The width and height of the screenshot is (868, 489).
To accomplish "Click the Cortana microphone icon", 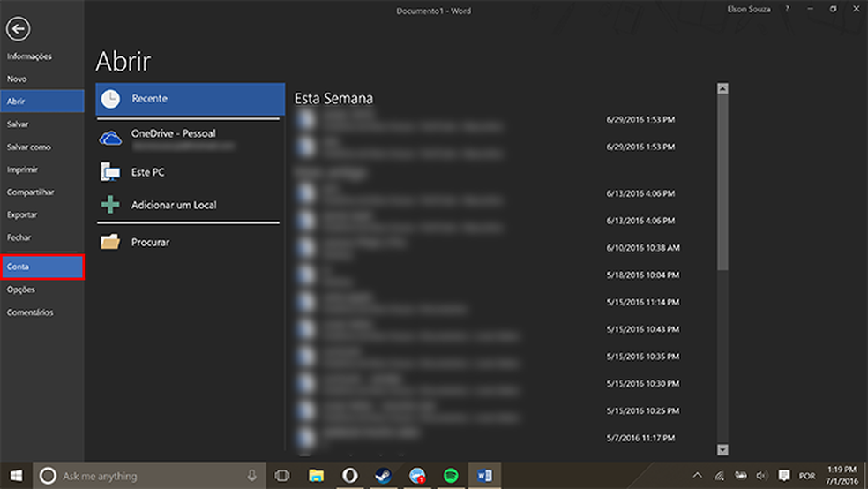I will (x=252, y=476).
